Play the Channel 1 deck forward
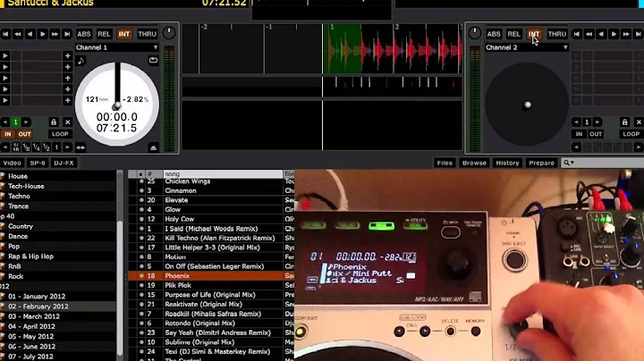 click(42, 34)
